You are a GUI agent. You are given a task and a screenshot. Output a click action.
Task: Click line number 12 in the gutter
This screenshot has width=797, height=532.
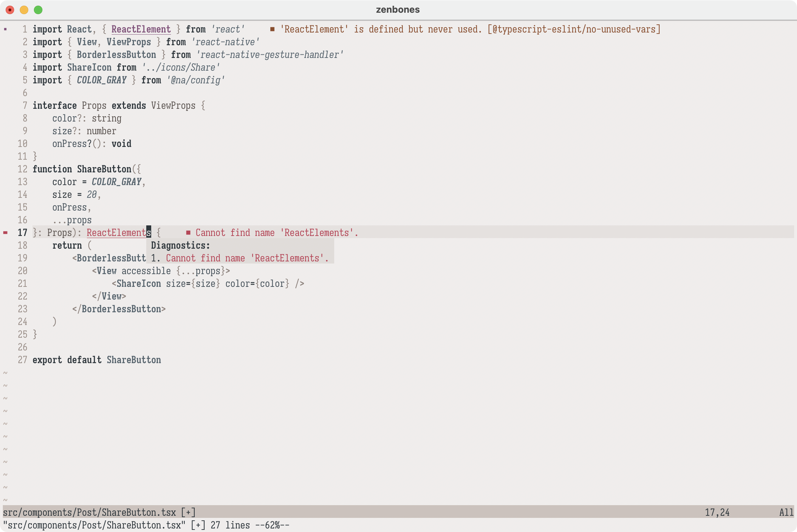coord(22,169)
